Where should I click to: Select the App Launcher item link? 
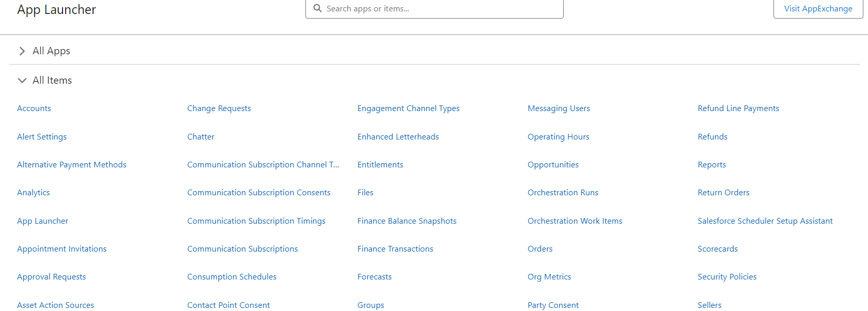click(x=42, y=221)
